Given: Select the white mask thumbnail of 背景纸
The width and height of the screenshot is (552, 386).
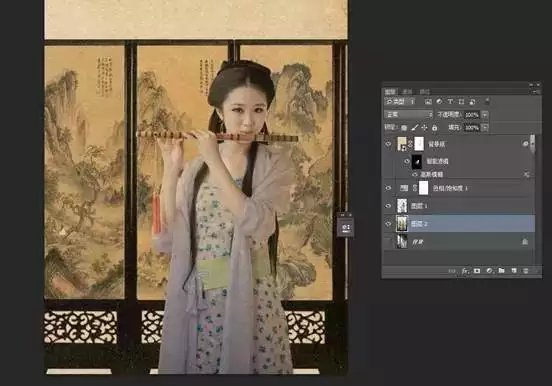Looking at the screenshot, I should tap(419, 144).
